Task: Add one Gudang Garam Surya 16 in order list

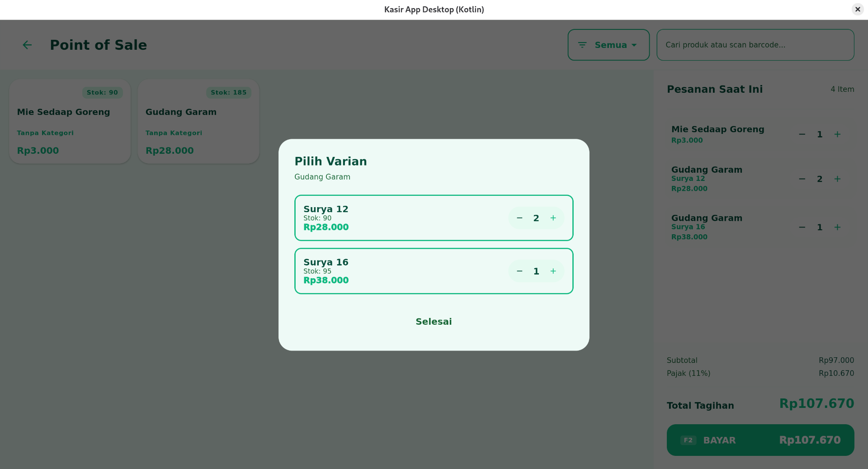Action: click(837, 227)
